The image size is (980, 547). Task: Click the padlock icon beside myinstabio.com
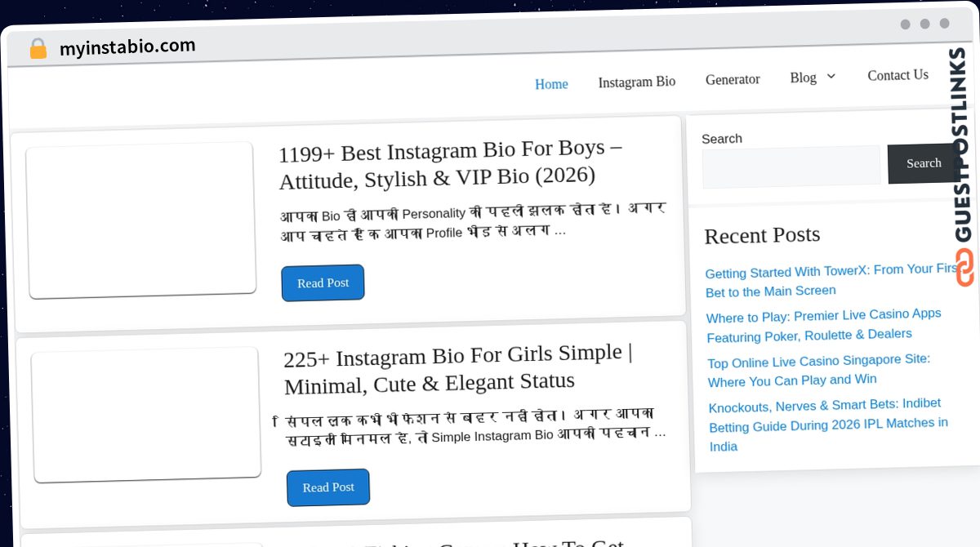click(38, 48)
